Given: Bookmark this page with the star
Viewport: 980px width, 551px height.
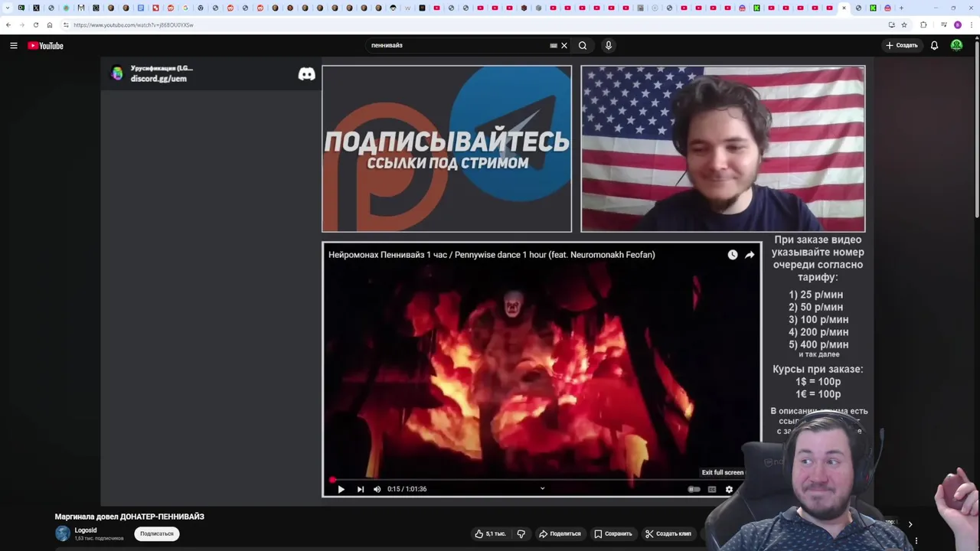Looking at the screenshot, I should (x=904, y=24).
